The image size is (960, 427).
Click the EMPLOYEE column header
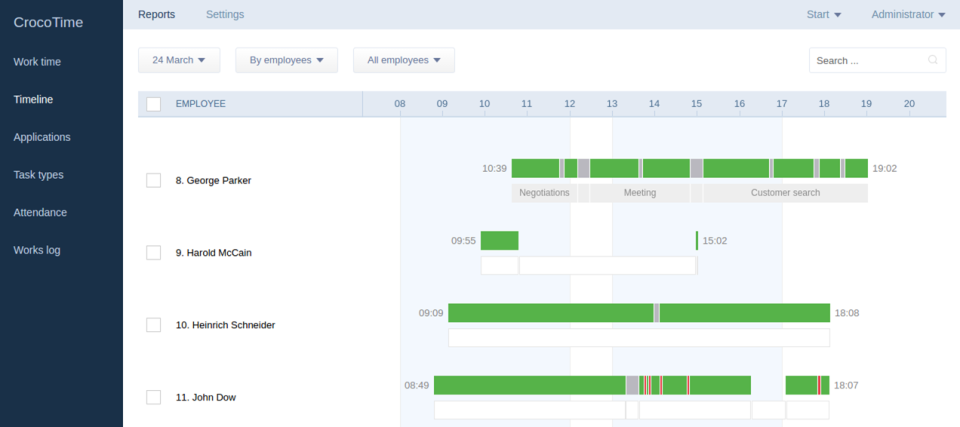201,104
